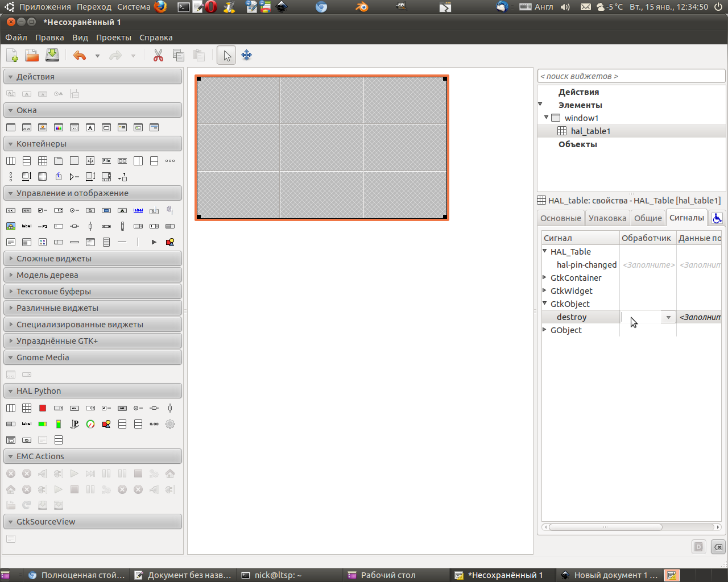The image size is (728, 582).
Task: Select the red HAL LED widget
Action: (x=43, y=408)
